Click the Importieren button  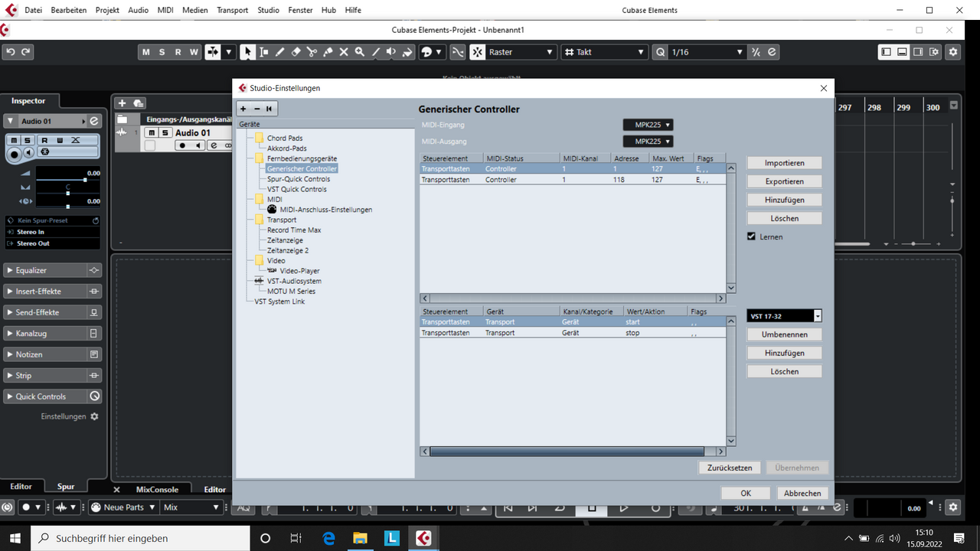[784, 163]
